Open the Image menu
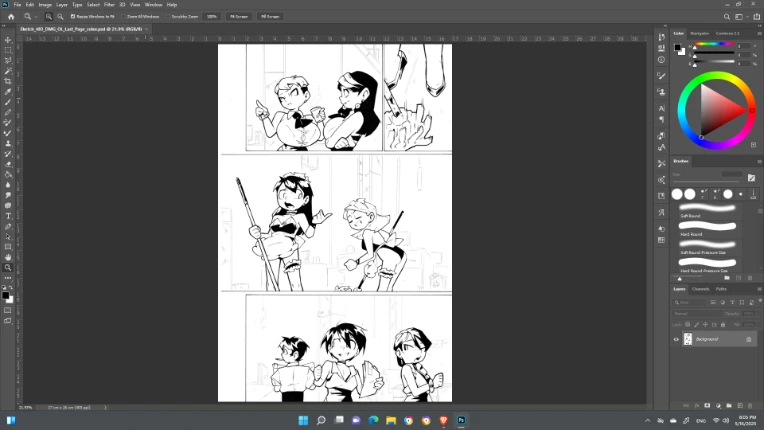Image resolution: width=764 pixels, height=430 pixels. [45, 4]
